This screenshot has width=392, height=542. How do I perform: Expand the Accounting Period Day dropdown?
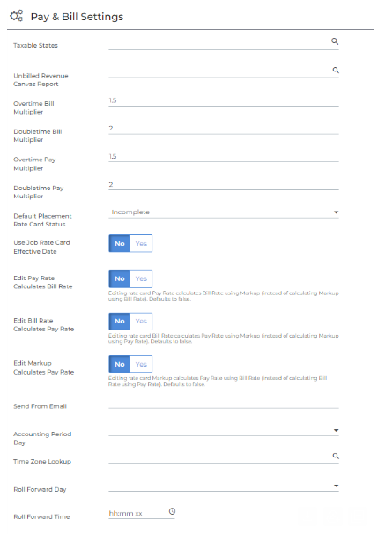click(224, 431)
